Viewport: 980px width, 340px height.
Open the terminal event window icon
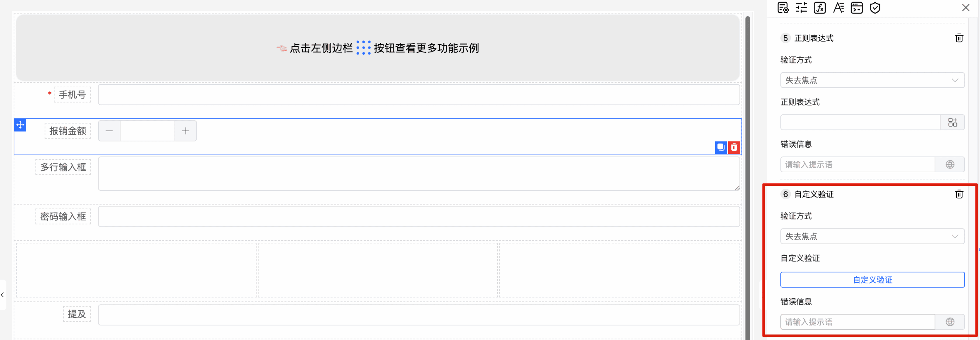click(856, 8)
